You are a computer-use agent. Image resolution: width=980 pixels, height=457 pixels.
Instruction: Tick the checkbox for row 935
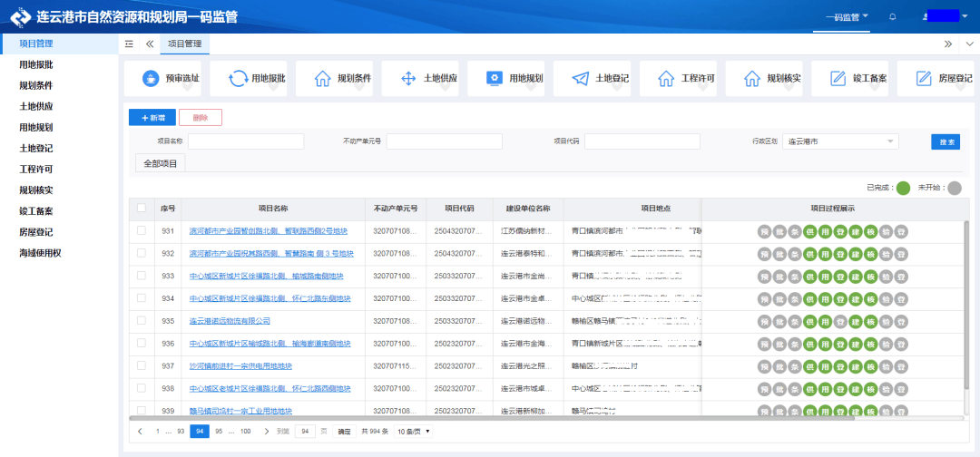tap(141, 320)
